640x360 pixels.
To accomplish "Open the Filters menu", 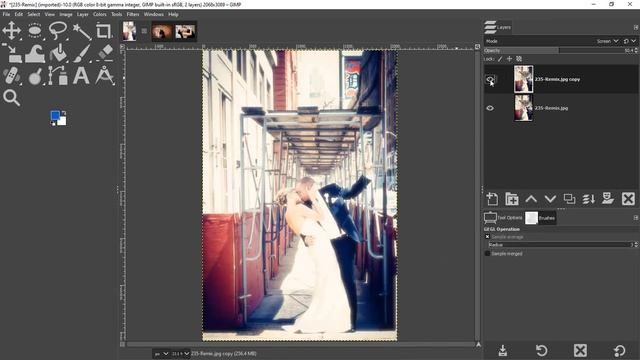I will [x=133, y=14].
